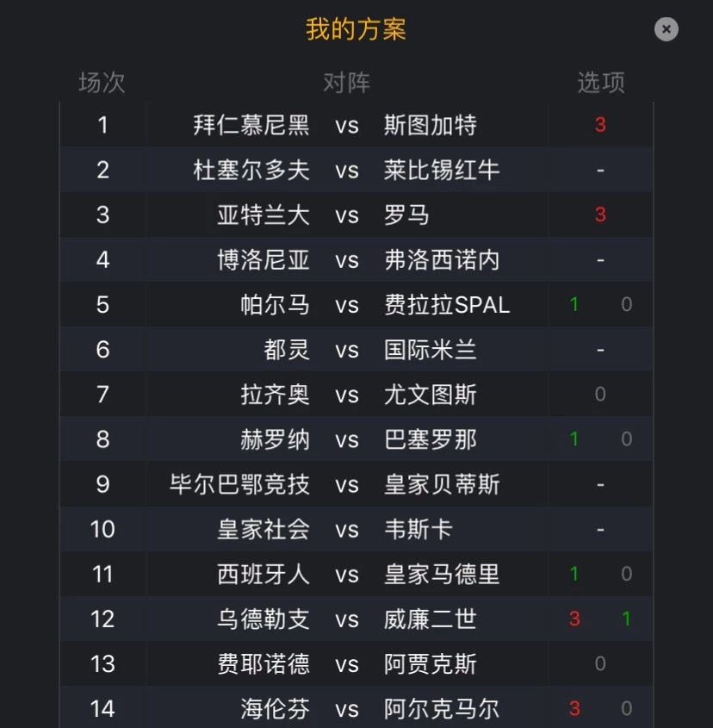Click the 选项 column header
Image resolution: width=713 pixels, height=728 pixels.
600,83
